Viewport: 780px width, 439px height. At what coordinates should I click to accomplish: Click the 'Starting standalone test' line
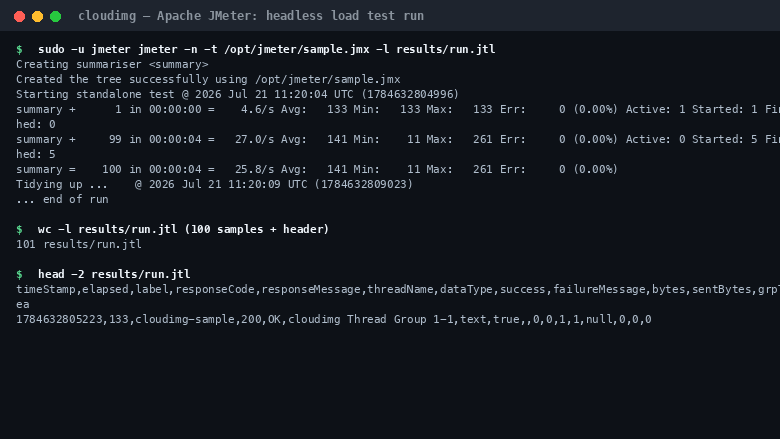tap(237, 94)
